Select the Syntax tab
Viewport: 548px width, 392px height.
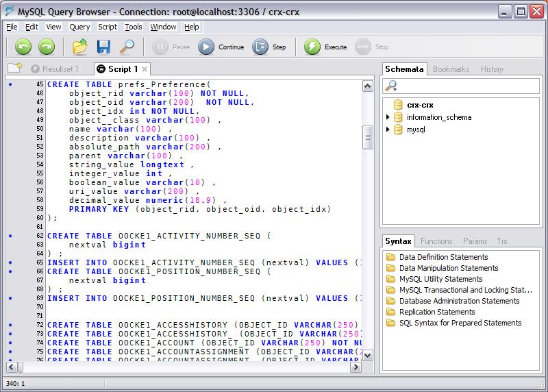(x=398, y=241)
